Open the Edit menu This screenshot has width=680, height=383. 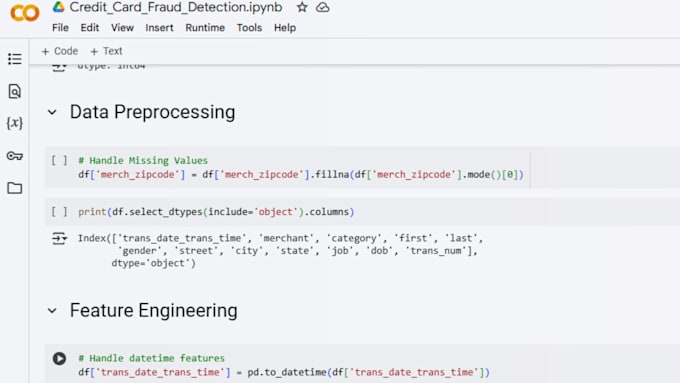[x=90, y=28]
